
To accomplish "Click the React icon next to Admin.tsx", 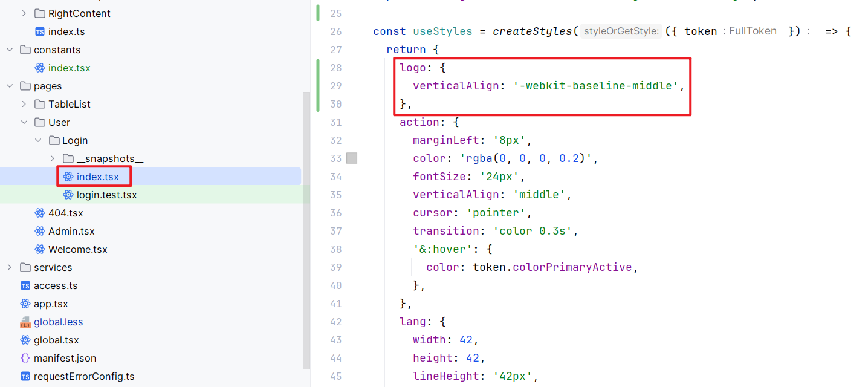I will pos(40,231).
